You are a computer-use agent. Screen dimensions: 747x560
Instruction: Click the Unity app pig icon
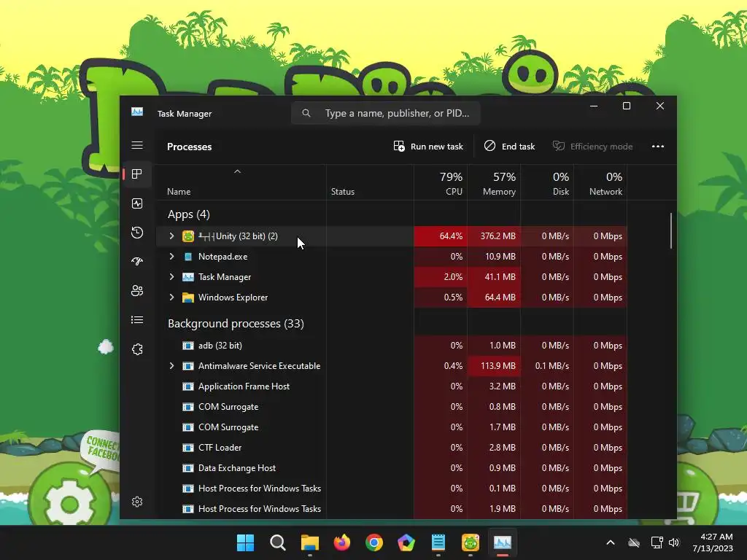pos(188,236)
